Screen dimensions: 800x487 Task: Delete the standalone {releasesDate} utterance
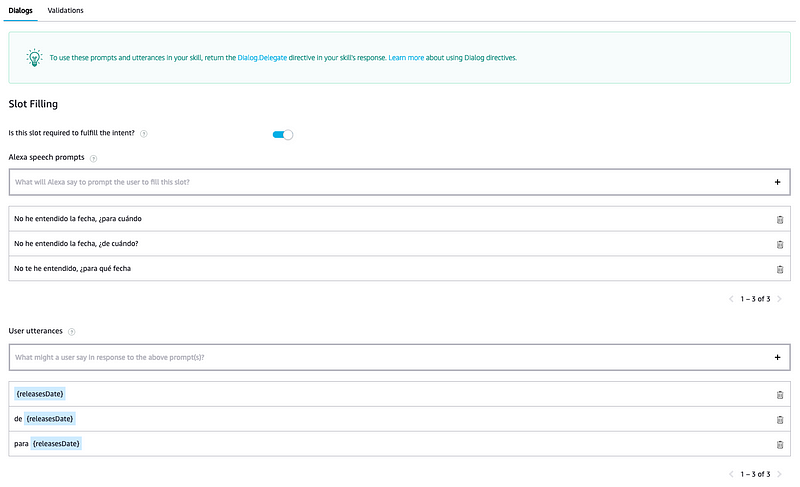pos(780,394)
